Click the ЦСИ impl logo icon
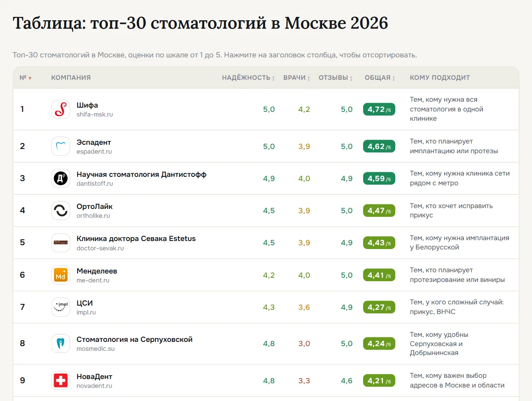Screen dimensions: 532x401 pyautogui.click(x=61, y=307)
